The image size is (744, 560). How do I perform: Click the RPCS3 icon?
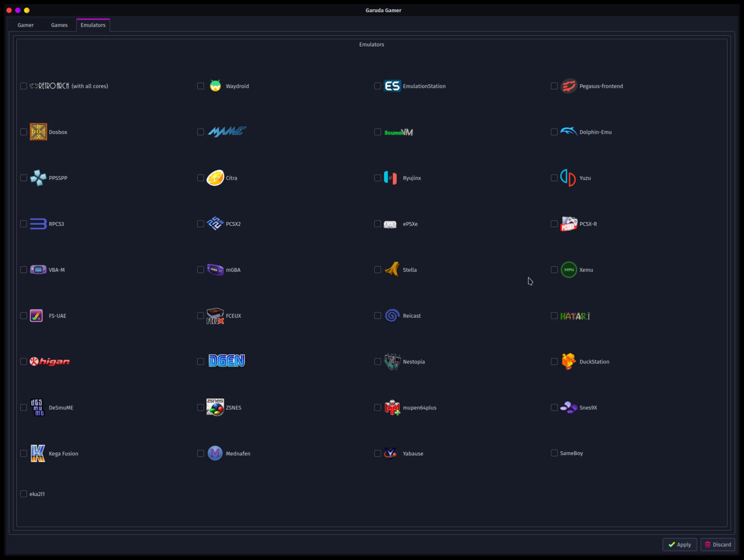point(38,224)
